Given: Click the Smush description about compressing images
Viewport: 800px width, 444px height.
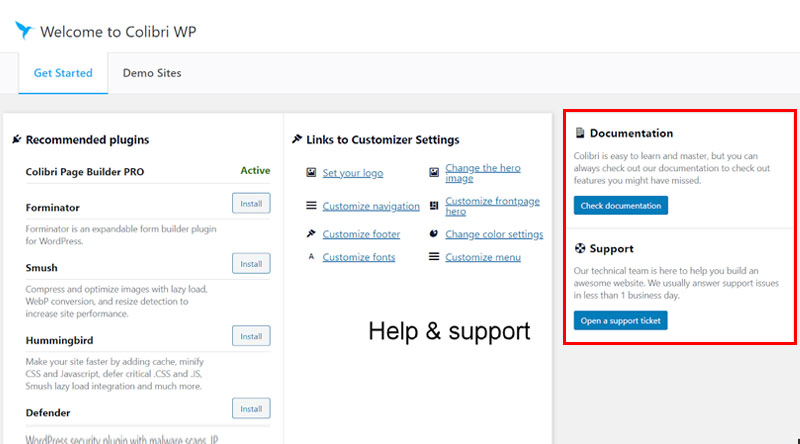Looking at the screenshot, I should coord(116,301).
